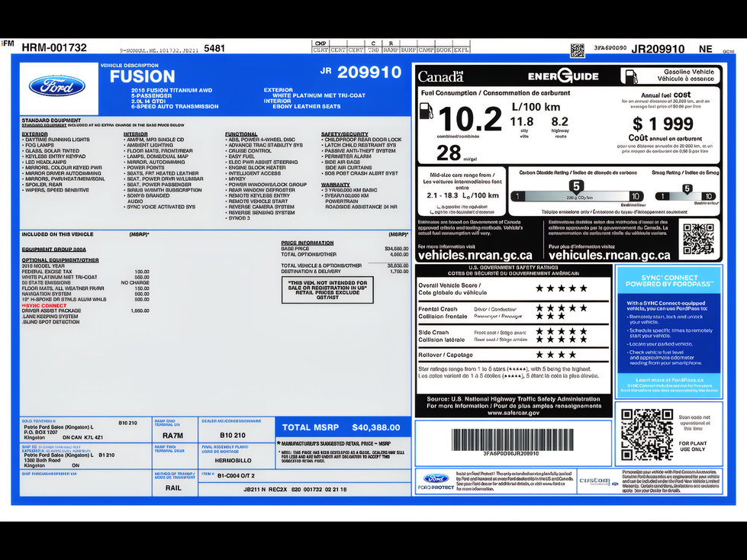
Task: Open the vehicles.nrcan.gc.ca link
Action: pyautogui.click(x=475, y=256)
